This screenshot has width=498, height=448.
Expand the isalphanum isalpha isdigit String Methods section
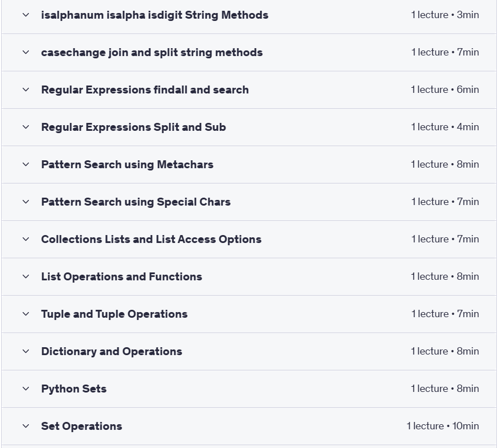(x=249, y=15)
